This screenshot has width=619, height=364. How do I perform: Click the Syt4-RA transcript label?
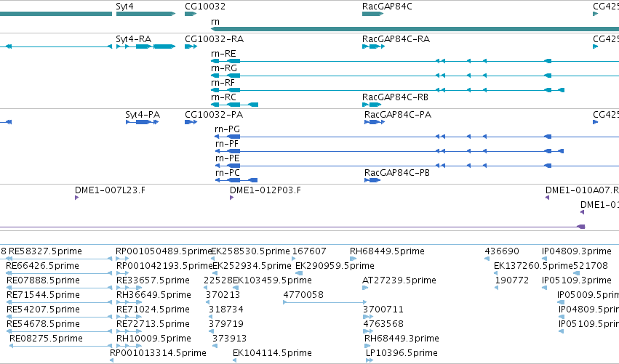coord(133,39)
